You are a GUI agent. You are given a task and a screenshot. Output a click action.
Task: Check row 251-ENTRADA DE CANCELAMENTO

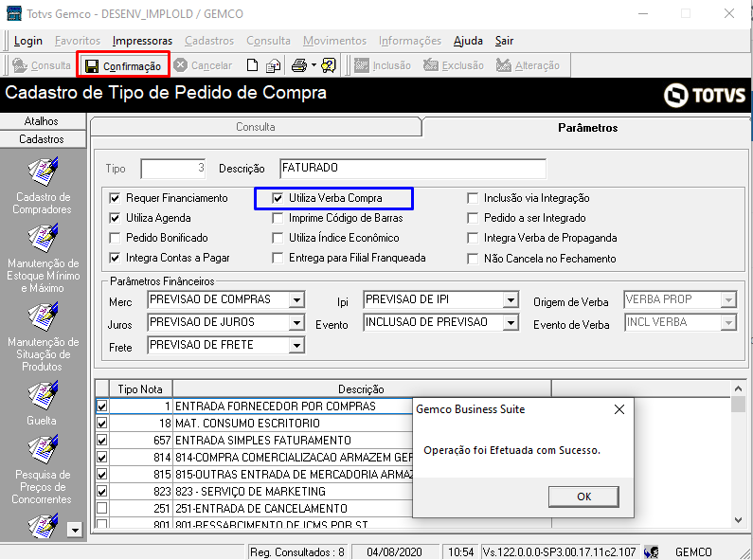pos(101,508)
